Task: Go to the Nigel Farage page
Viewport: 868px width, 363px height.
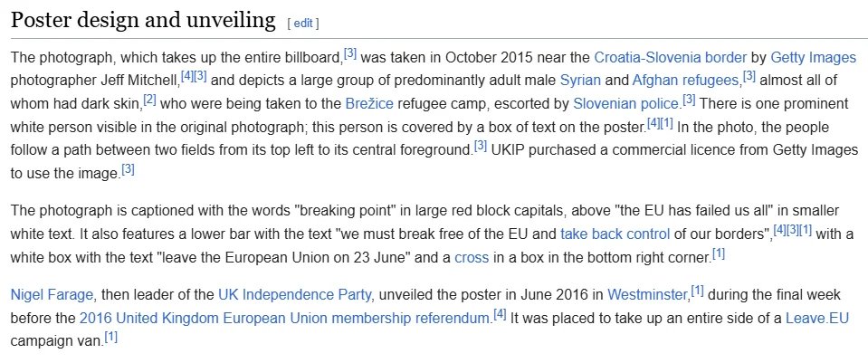Action: [x=52, y=295]
